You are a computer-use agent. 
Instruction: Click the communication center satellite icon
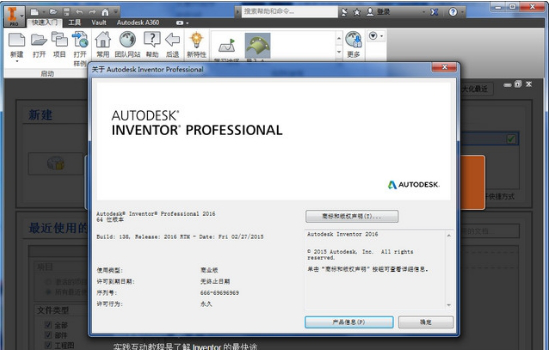[x=345, y=12]
